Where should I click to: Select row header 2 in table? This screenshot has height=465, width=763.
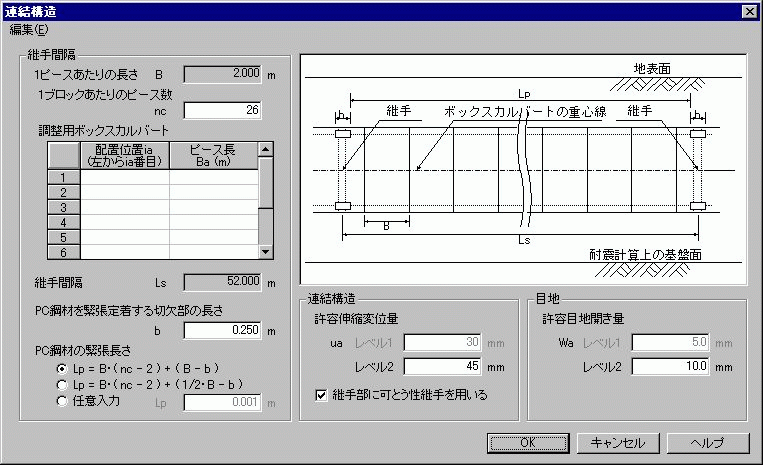coord(64,192)
